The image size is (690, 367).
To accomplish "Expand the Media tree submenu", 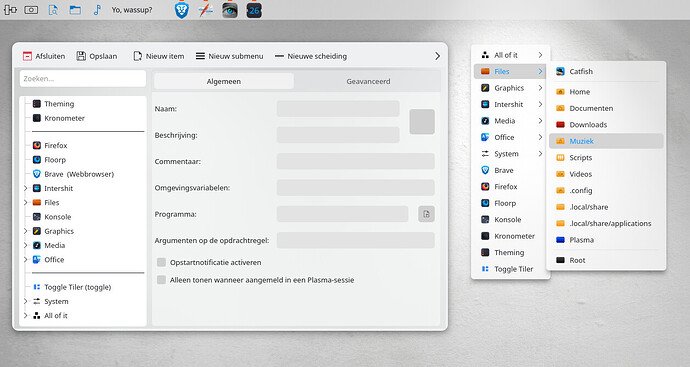I will 26,245.
